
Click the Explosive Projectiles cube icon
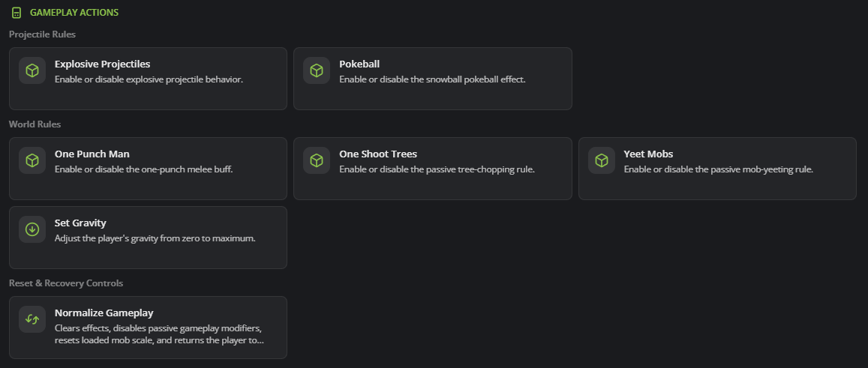click(x=32, y=71)
